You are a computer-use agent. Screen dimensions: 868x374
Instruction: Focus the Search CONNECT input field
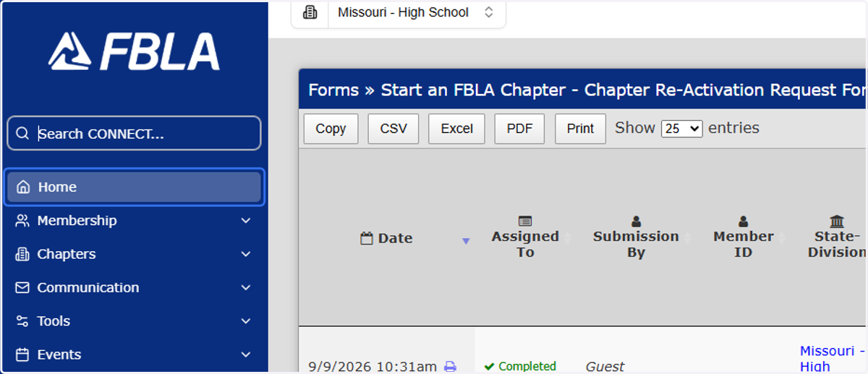point(135,134)
